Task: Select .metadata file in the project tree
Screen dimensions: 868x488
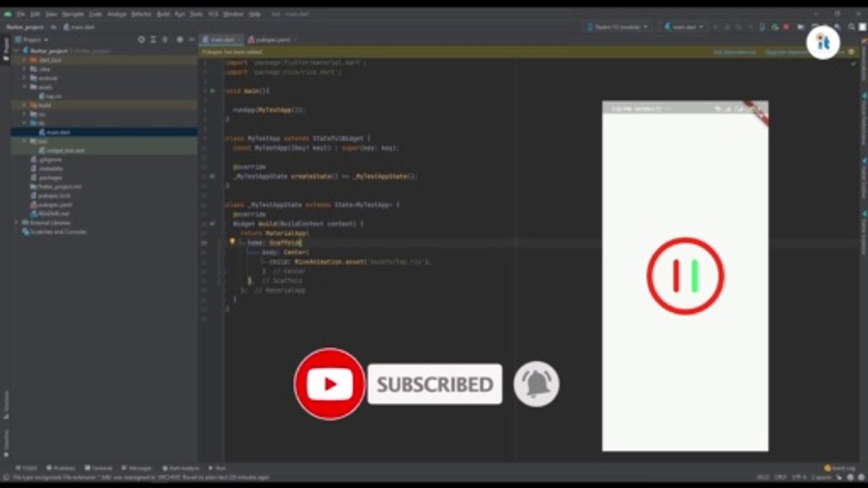Action: 46,168
